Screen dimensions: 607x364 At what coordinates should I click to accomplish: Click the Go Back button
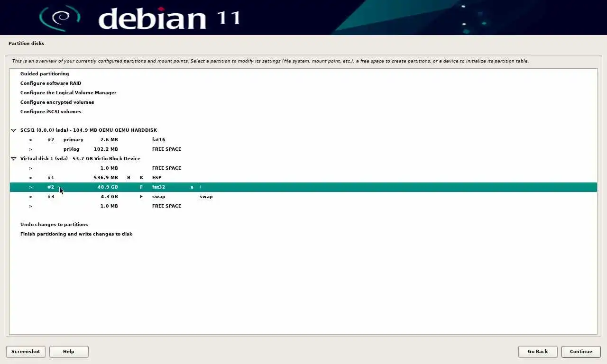[538, 352]
